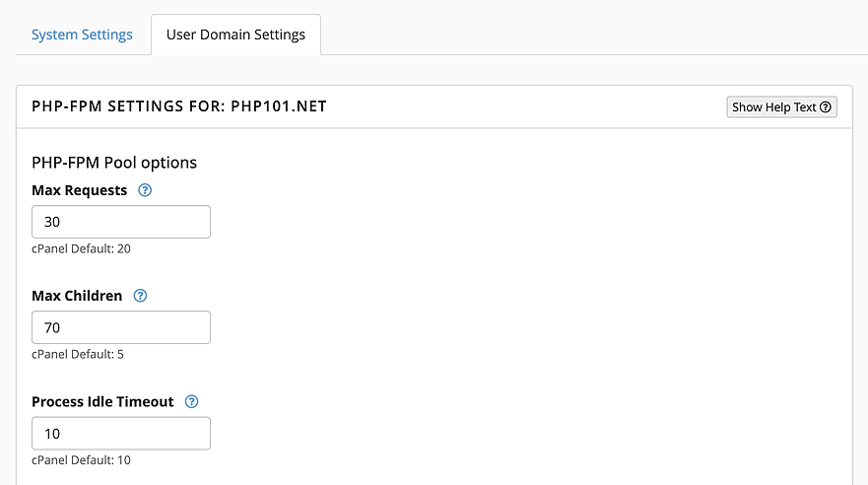Click the PHP101.NET domain name in the header

279,106
